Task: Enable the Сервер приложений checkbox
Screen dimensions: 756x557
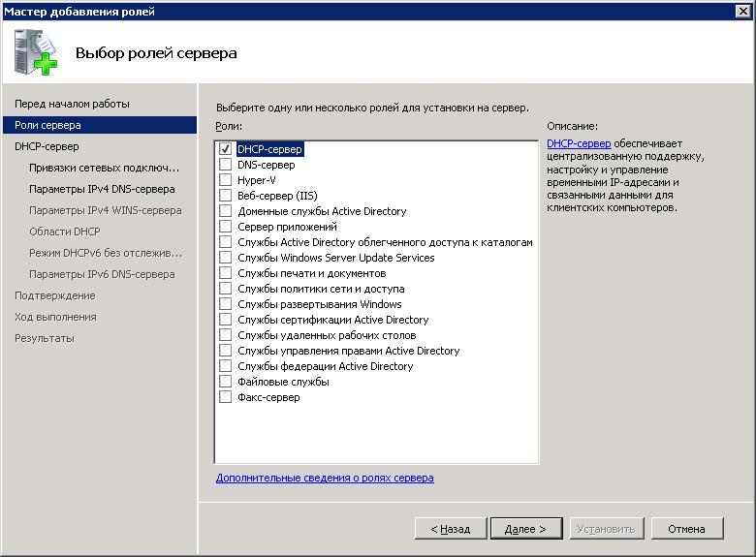Action: click(225, 226)
